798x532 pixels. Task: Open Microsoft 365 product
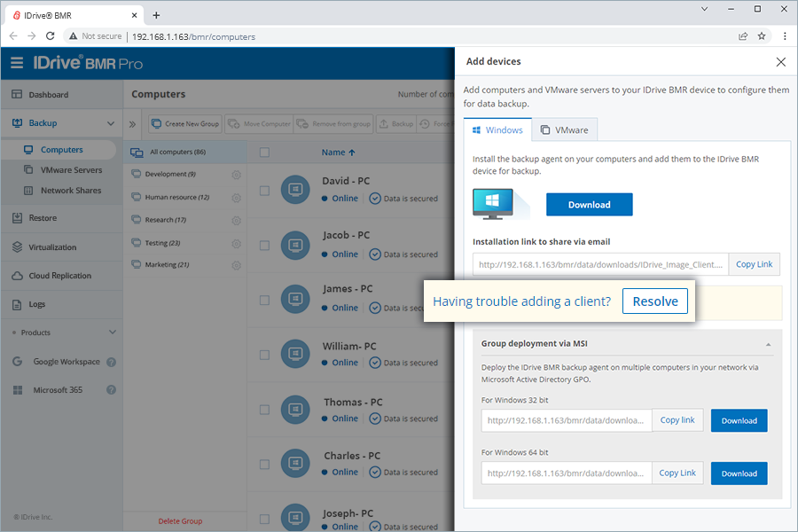pos(58,390)
